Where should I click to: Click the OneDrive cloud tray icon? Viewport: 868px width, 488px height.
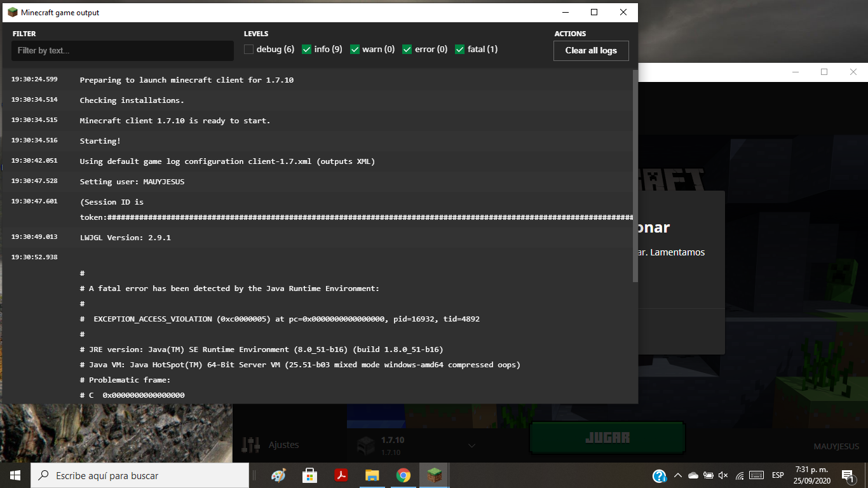coord(693,475)
